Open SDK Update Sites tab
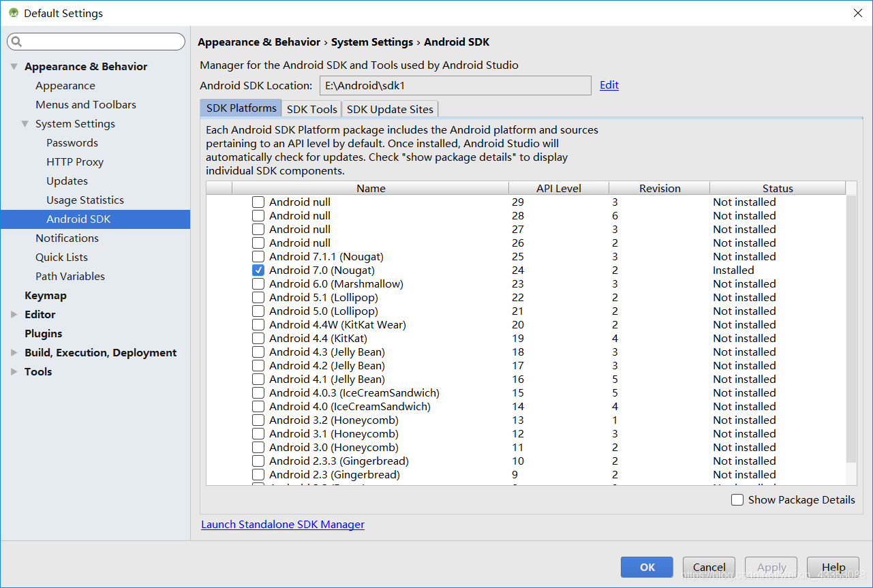Screen dimensions: 873x588 click(390, 109)
